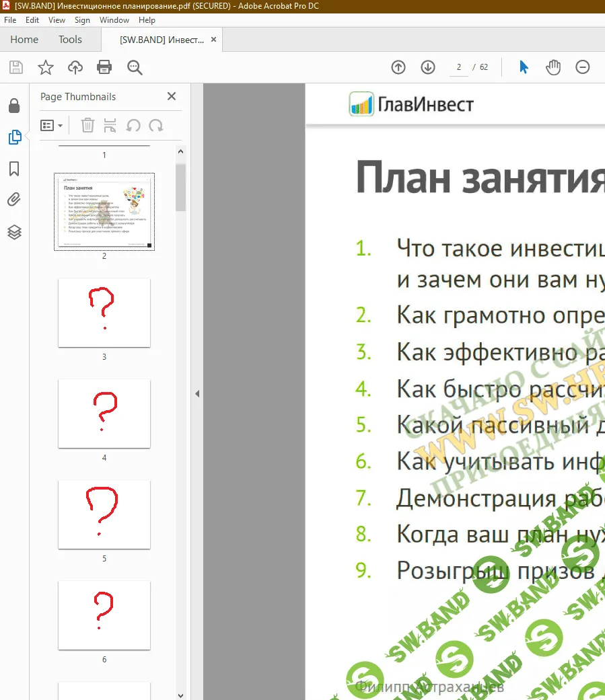Viewport: 605px width, 700px height.
Task: Select the page 4 thumbnail
Action: point(104,414)
